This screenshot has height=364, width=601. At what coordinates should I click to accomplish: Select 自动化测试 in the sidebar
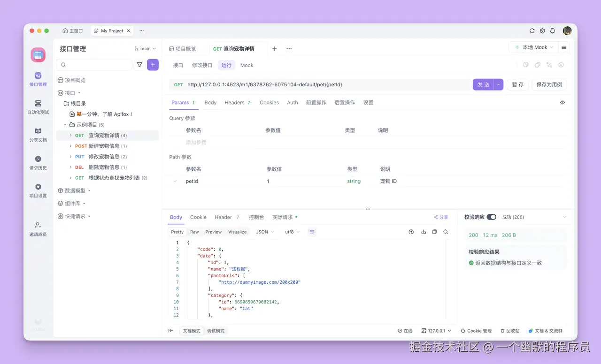38,106
